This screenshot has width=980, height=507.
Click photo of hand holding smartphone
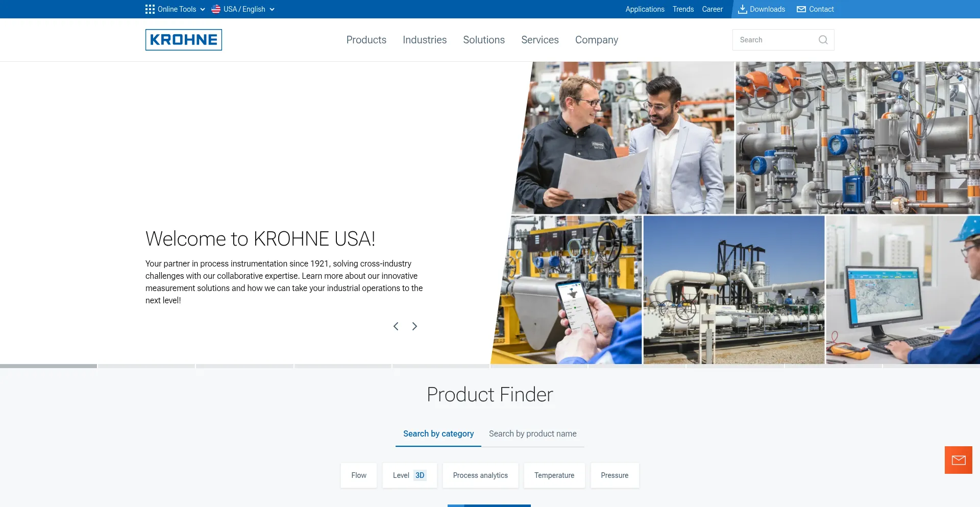[x=567, y=290]
